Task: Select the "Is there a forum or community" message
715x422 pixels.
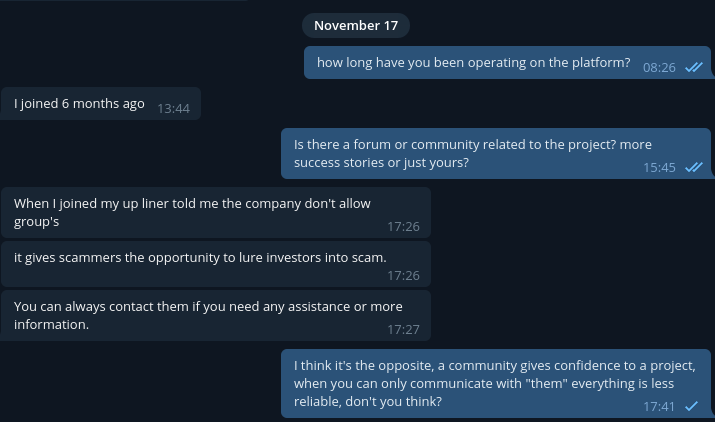Action: (472, 153)
